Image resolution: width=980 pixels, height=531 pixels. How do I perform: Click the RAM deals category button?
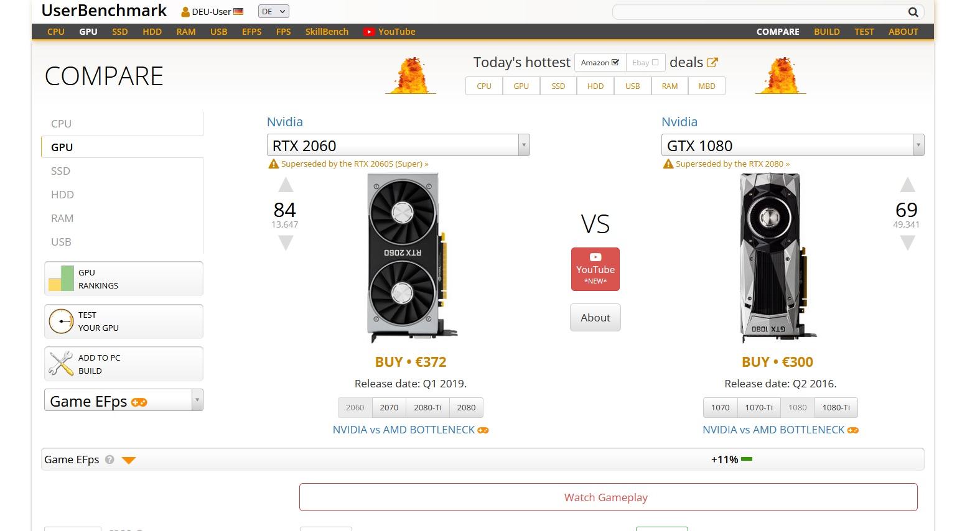(x=670, y=86)
